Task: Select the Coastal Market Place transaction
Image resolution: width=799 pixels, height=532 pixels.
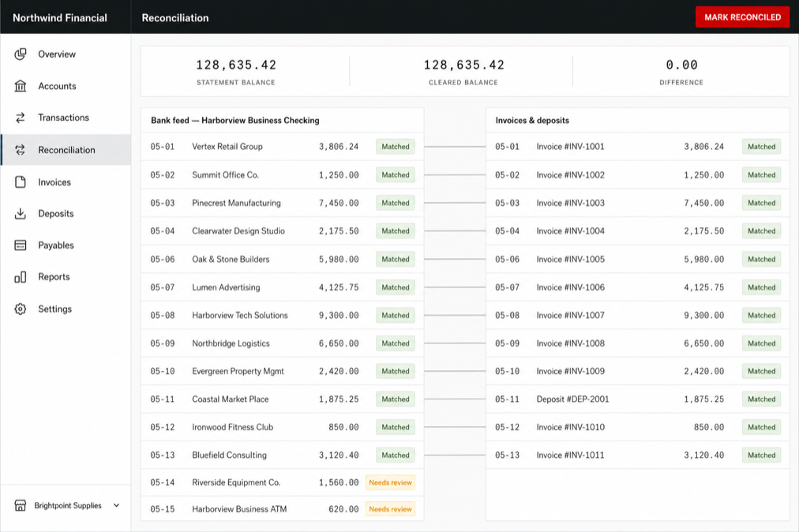Action: pyautogui.click(x=283, y=399)
